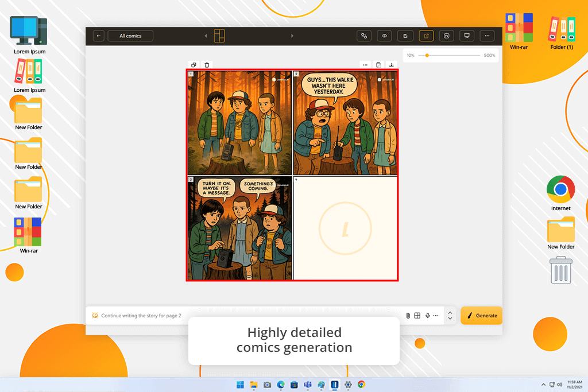
Task: Select the empty fourth panel
Action: pos(345,228)
